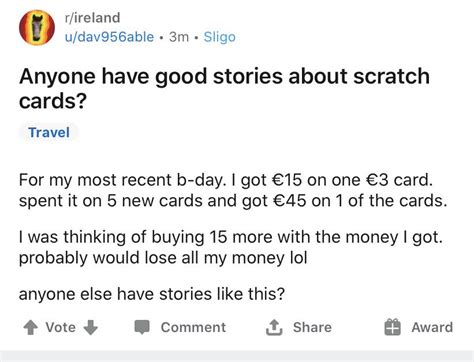The image size is (474, 362).
Task: Open the post title about scratch cards
Action: tap(224, 88)
